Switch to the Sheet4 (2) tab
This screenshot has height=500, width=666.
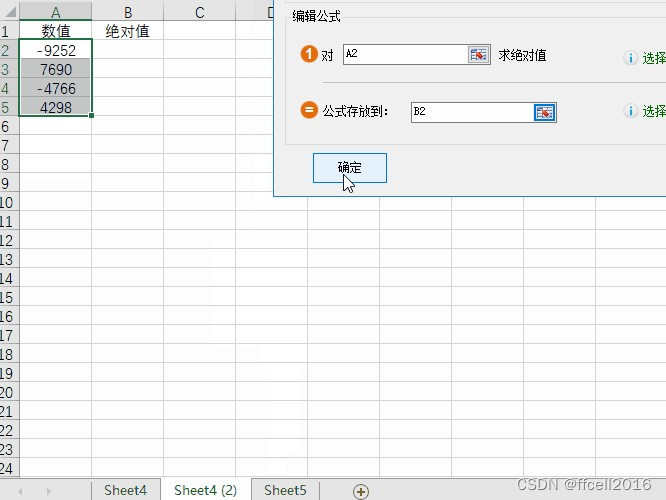[206, 490]
